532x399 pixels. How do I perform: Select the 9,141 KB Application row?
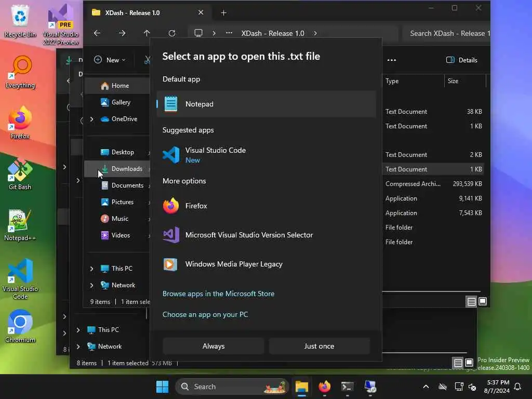433,198
